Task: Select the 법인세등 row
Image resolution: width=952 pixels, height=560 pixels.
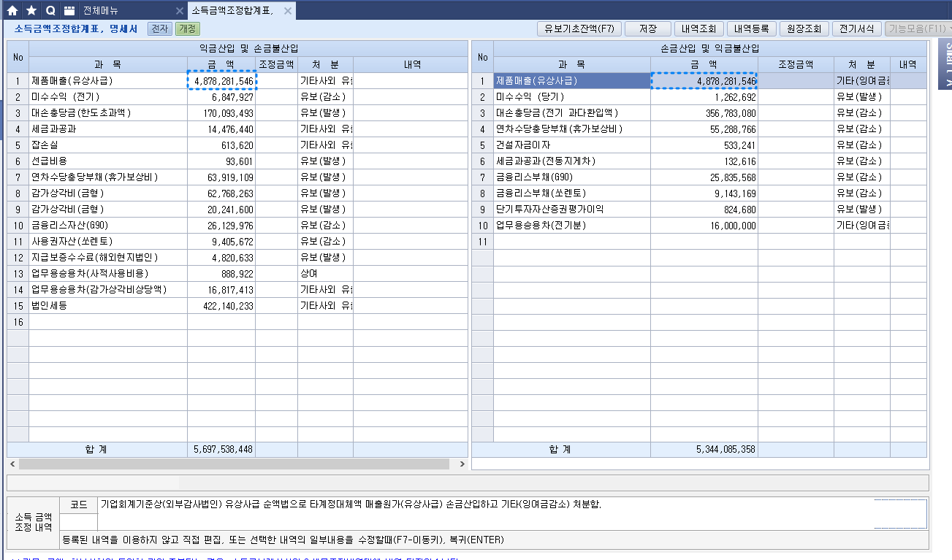Action: coord(237,306)
